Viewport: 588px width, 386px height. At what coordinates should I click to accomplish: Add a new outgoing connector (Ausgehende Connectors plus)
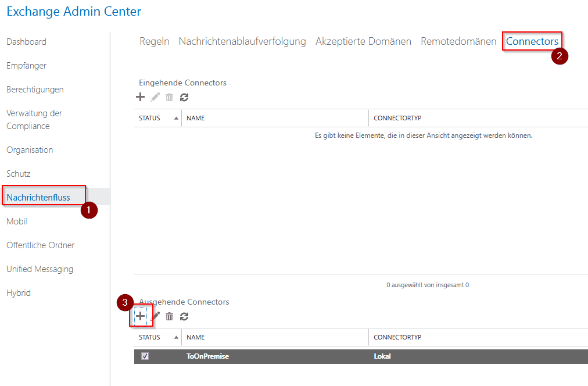pos(140,316)
